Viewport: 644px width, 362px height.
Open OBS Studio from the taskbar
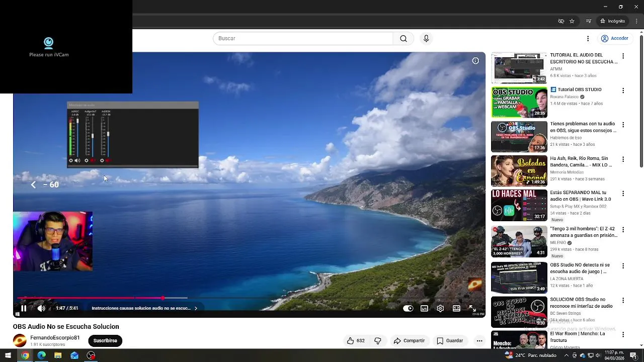pos(91,355)
